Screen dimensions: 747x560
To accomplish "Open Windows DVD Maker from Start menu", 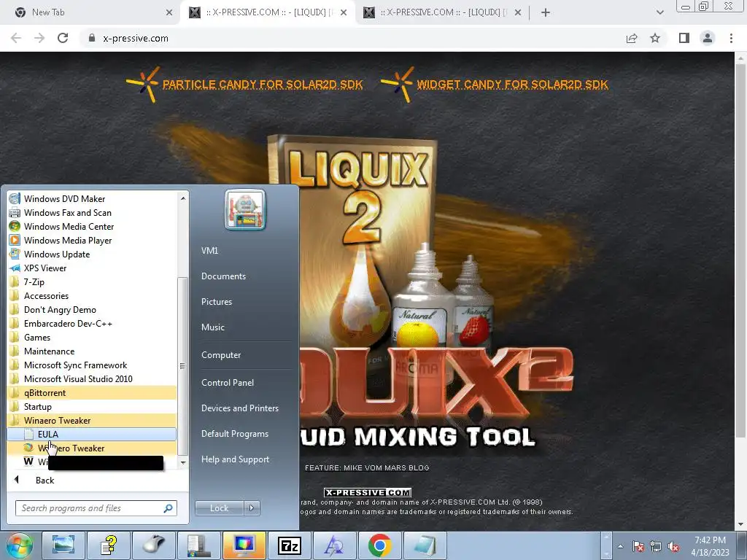I will click(x=92, y=198).
